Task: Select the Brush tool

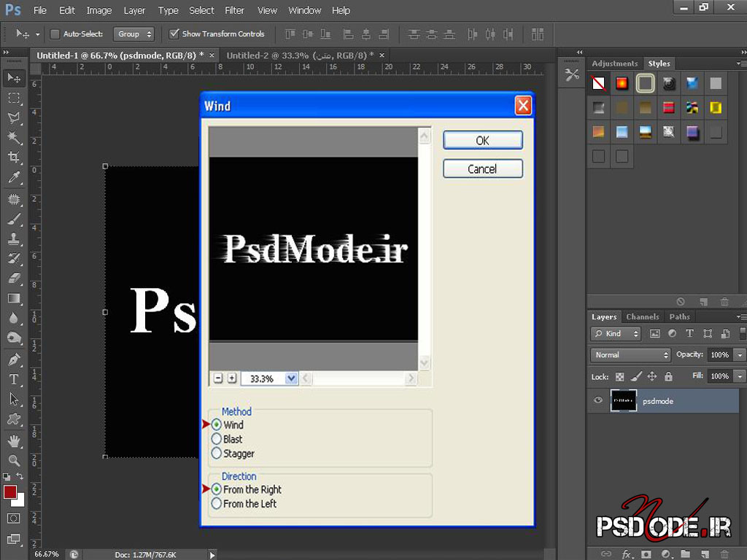Action: click(14, 219)
